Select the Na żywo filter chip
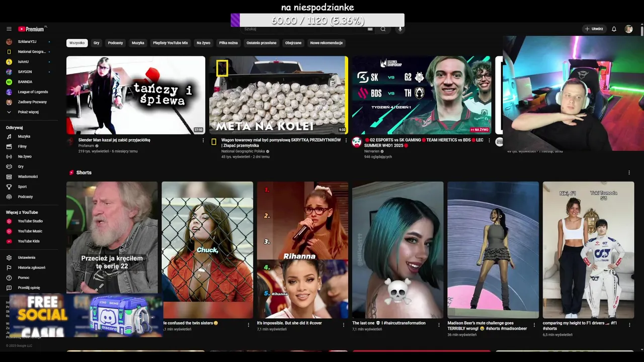 (203, 43)
